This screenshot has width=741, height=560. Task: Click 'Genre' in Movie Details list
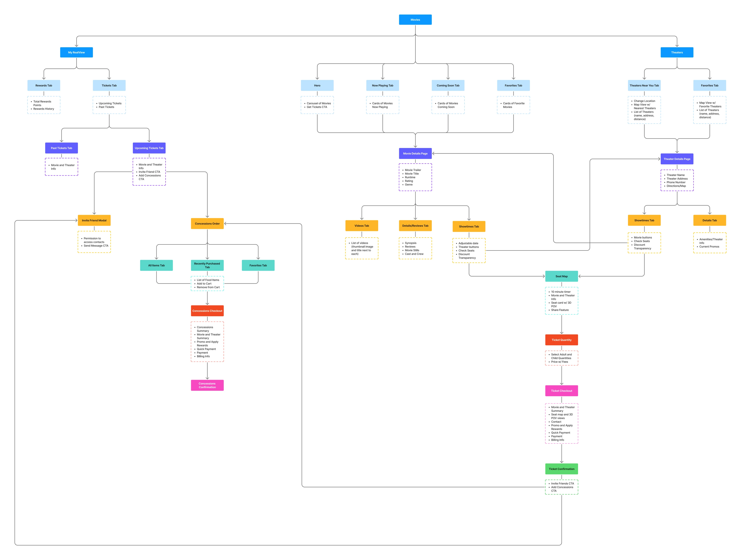coord(408,185)
